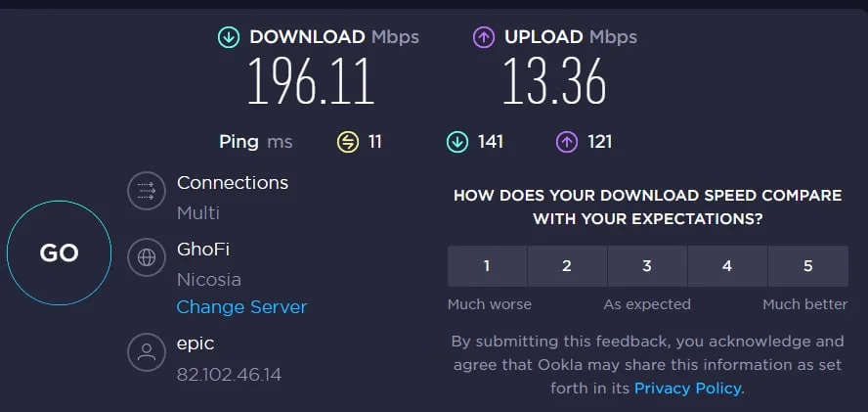Rate download speed as 4

coord(727,266)
